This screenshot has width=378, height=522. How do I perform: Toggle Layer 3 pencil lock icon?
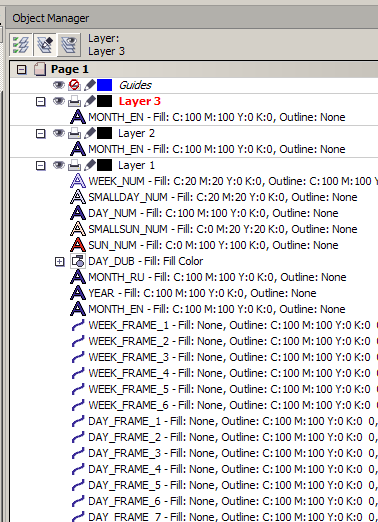(x=89, y=101)
